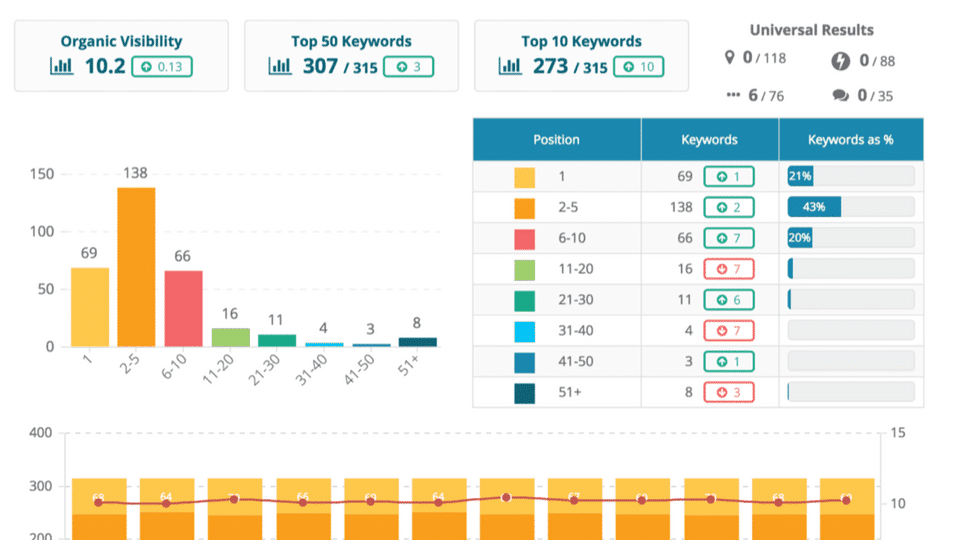
Task: Click the red 6-10 position color swatch
Action: [525, 239]
